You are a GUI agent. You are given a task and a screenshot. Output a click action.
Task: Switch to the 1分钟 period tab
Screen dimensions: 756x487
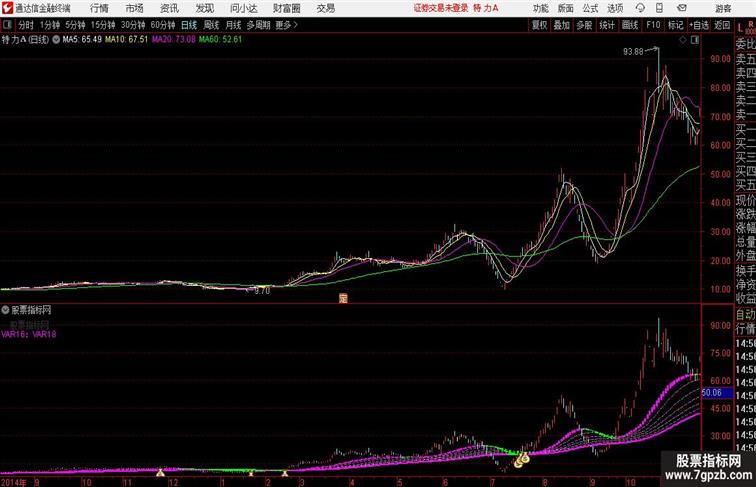pos(50,25)
